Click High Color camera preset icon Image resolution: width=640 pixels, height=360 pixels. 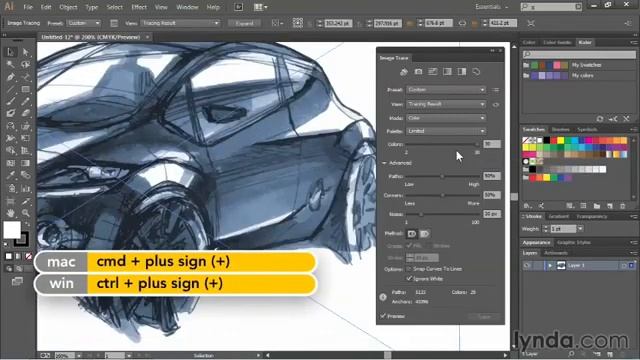[418, 72]
